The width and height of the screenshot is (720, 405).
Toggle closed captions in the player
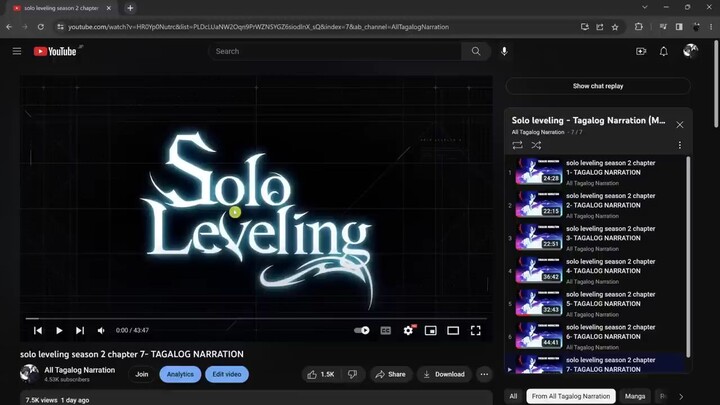[385, 330]
